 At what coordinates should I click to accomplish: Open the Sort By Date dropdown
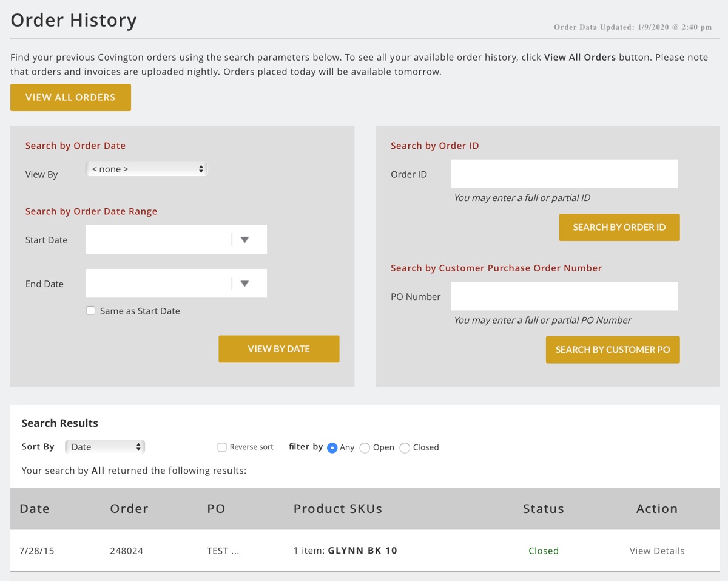105,447
